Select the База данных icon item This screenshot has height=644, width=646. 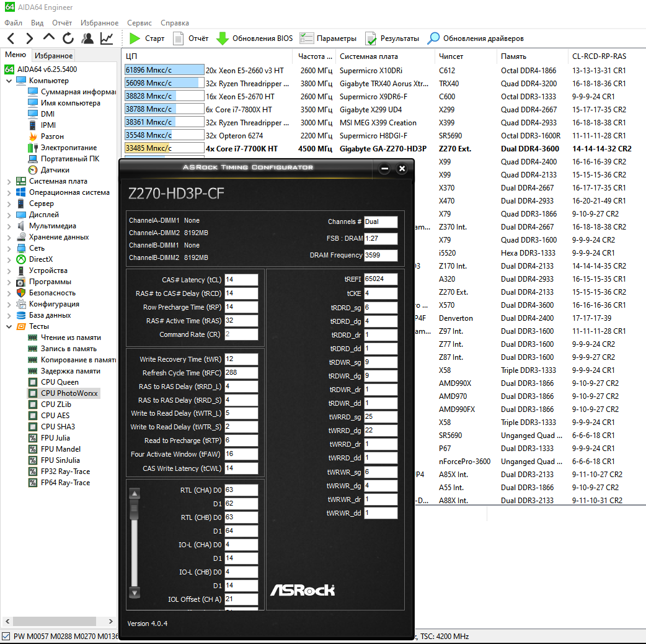click(x=43, y=315)
